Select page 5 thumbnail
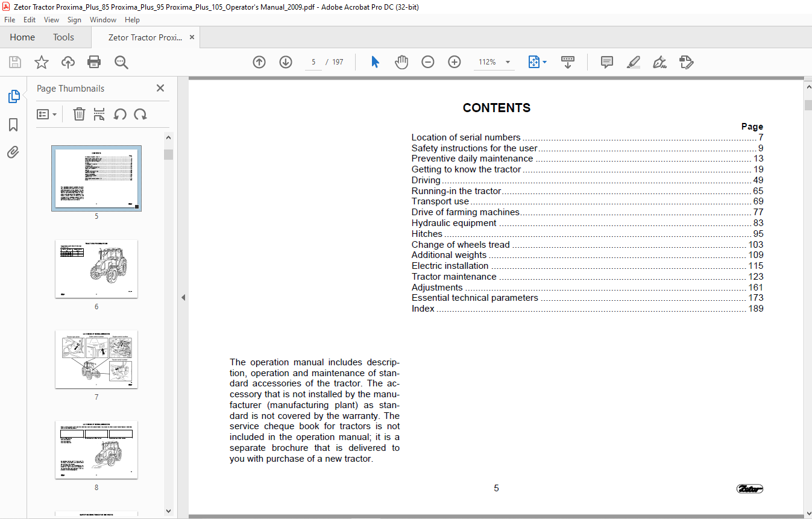 click(96, 178)
